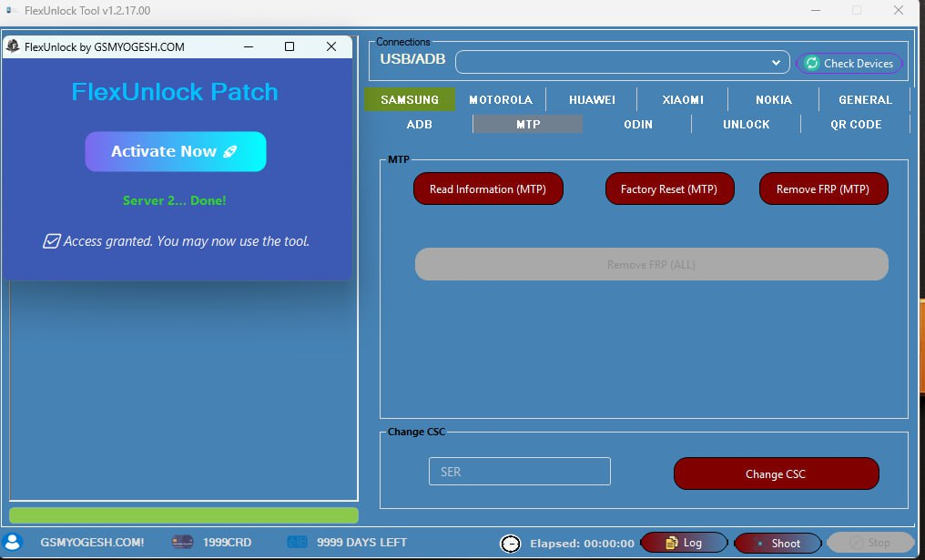Click the Remove FRP (MTP) button
Image resolution: width=925 pixels, height=560 pixels.
[x=823, y=188]
